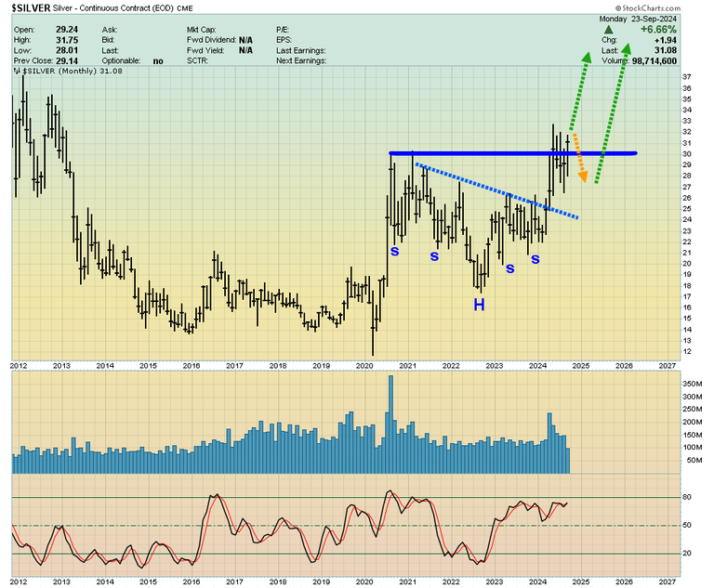This screenshot has width=714, height=588.
Task: Click the 350M label on the volume scale
Action: [x=693, y=383]
